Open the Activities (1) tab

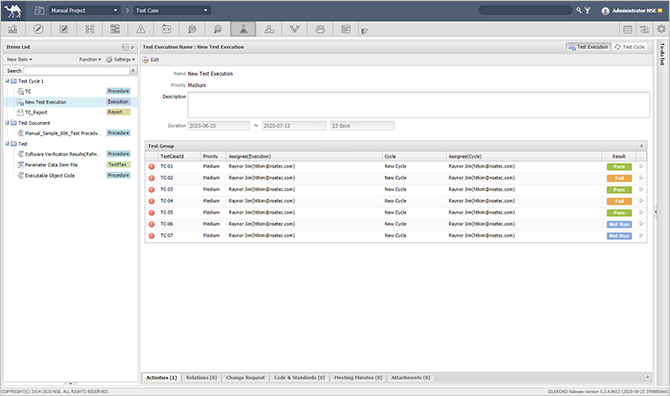(162, 378)
